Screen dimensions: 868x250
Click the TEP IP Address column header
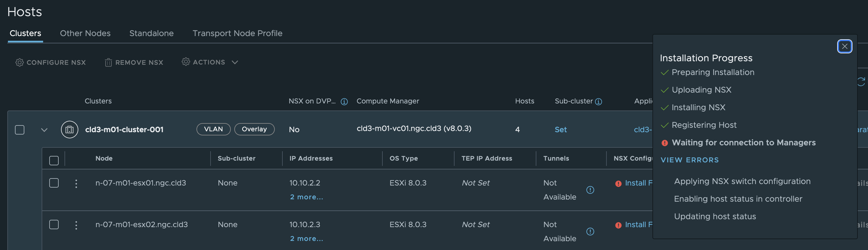click(x=486, y=158)
